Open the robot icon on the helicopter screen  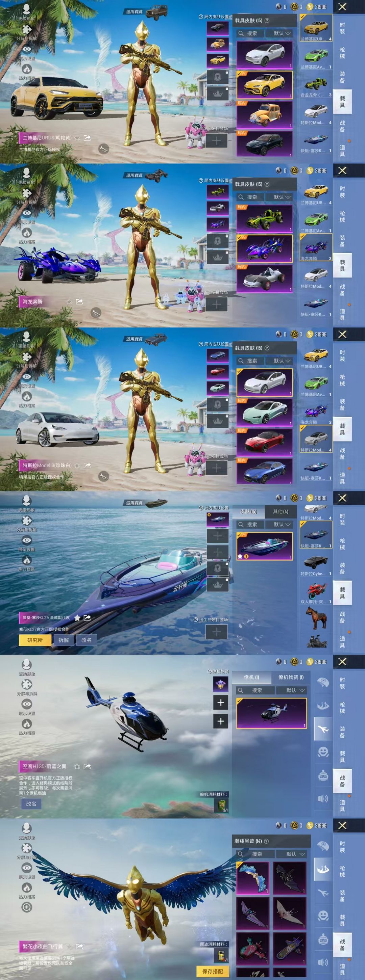point(323,775)
